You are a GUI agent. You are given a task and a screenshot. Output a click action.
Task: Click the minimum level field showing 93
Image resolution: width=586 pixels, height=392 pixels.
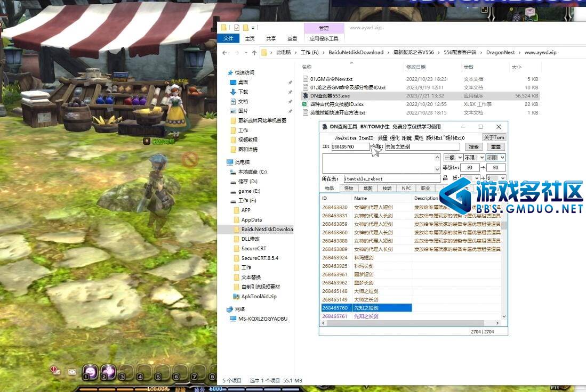pyautogui.click(x=470, y=168)
